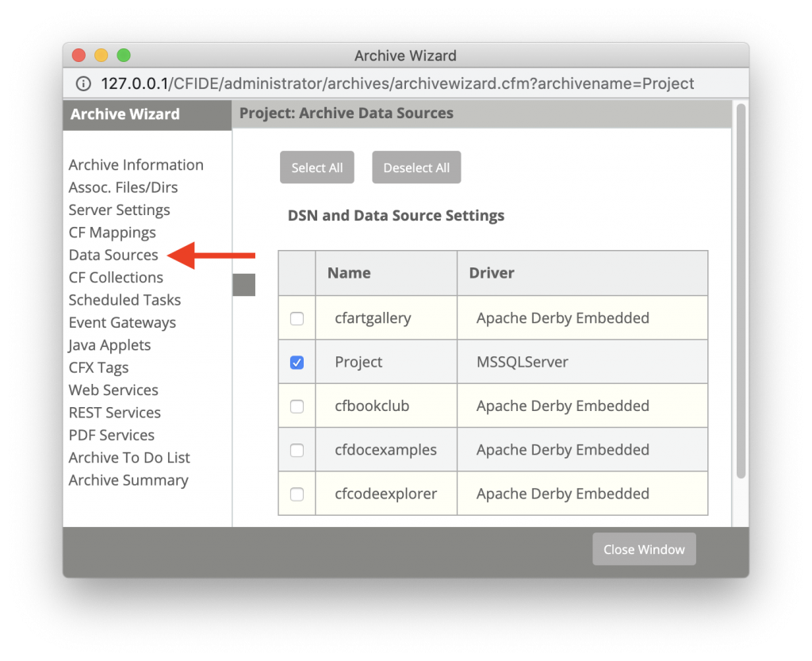
Task: Click the Close Window button
Action: [x=644, y=549]
